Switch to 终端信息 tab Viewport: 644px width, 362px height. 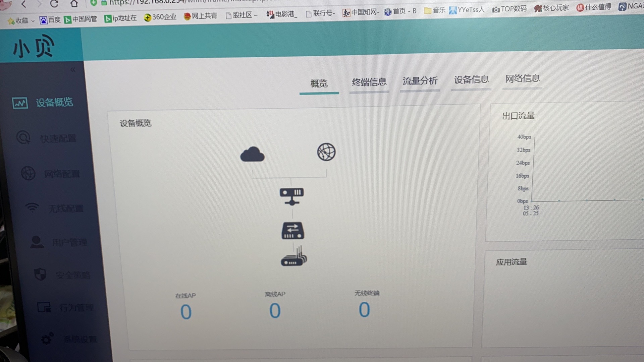[x=369, y=82]
